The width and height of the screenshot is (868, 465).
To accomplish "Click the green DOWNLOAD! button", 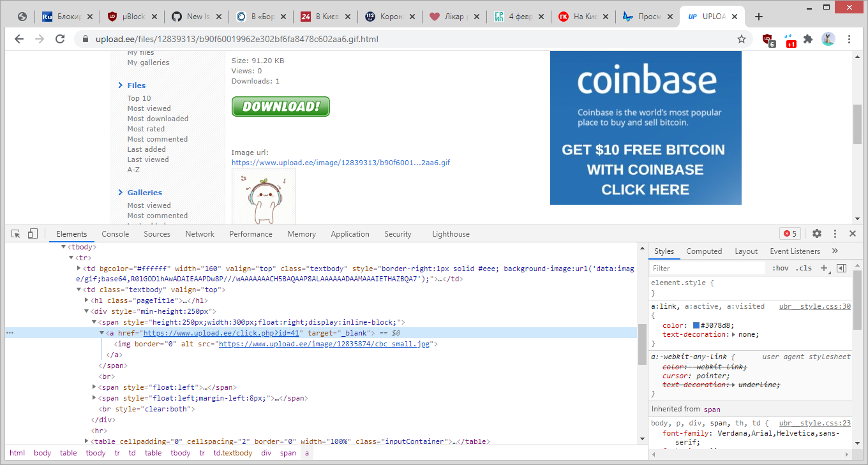I will 281,107.
